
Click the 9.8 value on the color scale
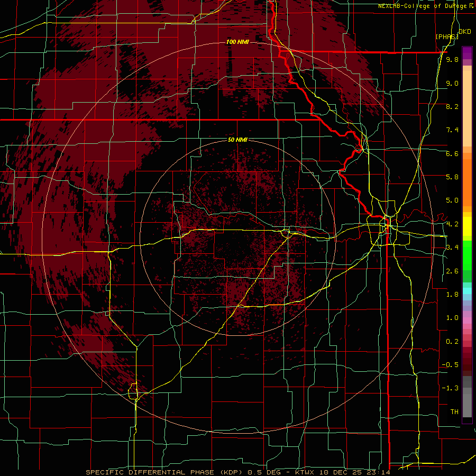[x=452, y=60]
